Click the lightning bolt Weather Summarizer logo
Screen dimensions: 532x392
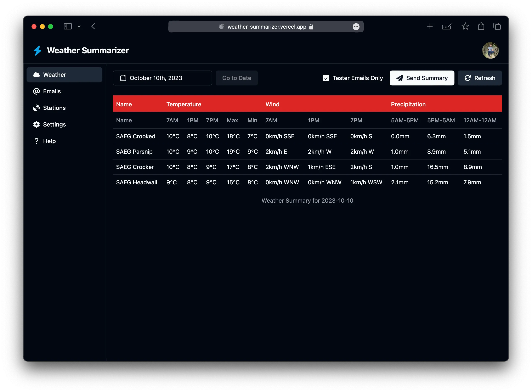[38, 50]
